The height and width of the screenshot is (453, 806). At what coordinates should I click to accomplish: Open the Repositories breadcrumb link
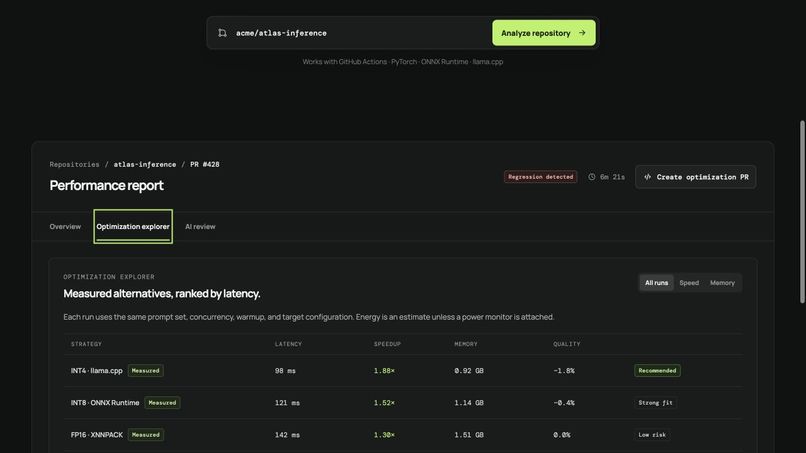click(75, 165)
